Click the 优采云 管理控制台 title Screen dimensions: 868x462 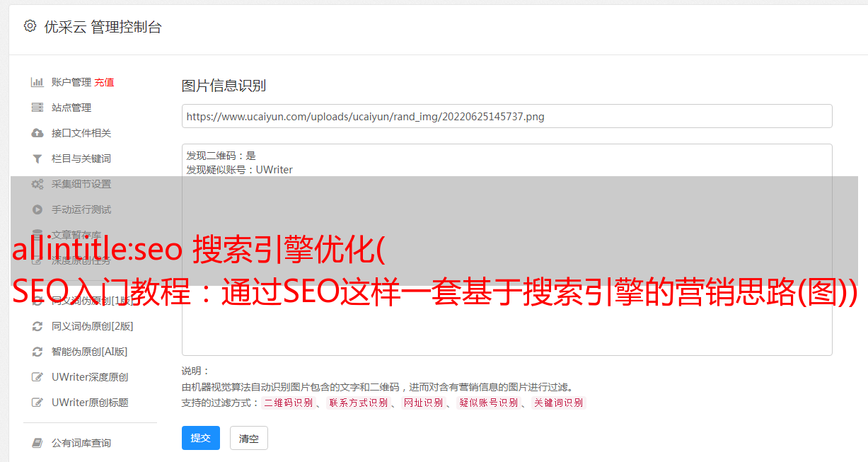(x=103, y=27)
